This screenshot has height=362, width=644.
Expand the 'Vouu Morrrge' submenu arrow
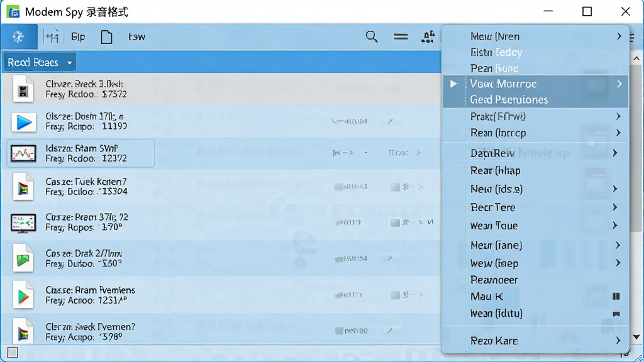click(x=619, y=84)
